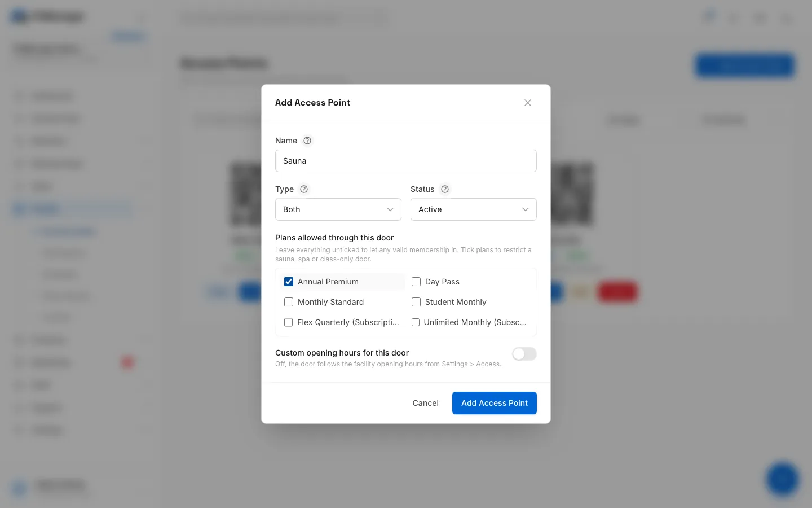The image size is (812, 508).
Task: Click the chevron in the Status combo box
Action: pos(526,209)
